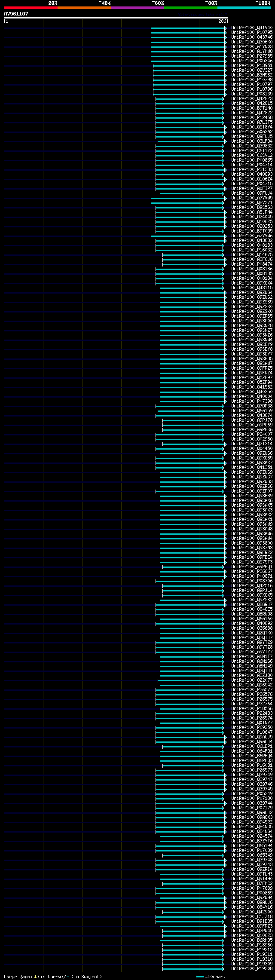This screenshot has height=980, width=275.
Task: Open hit UniRef100_P10795
Action: coord(252,32)
